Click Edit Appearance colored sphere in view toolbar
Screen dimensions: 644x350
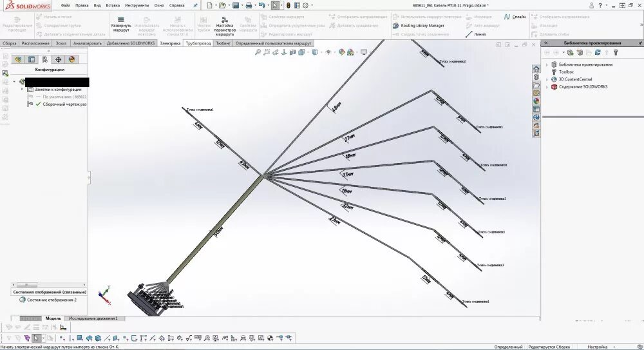(x=341, y=52)
